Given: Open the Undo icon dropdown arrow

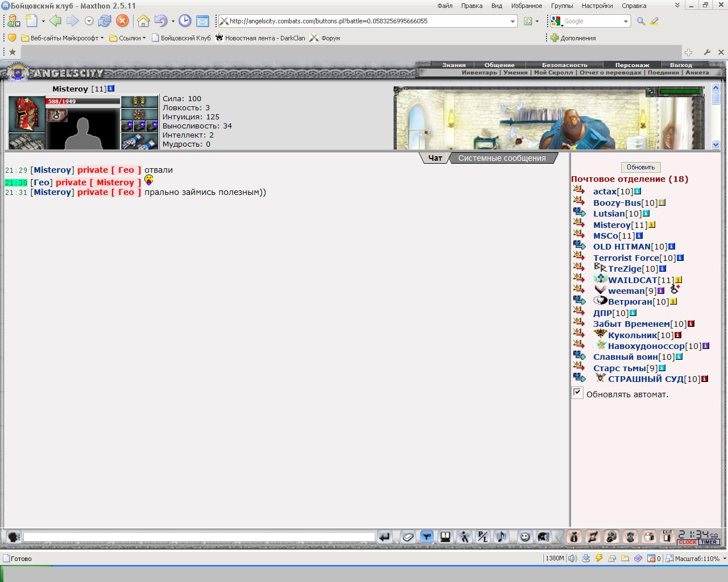Looking at the screenshot, I should click(173, 21).
